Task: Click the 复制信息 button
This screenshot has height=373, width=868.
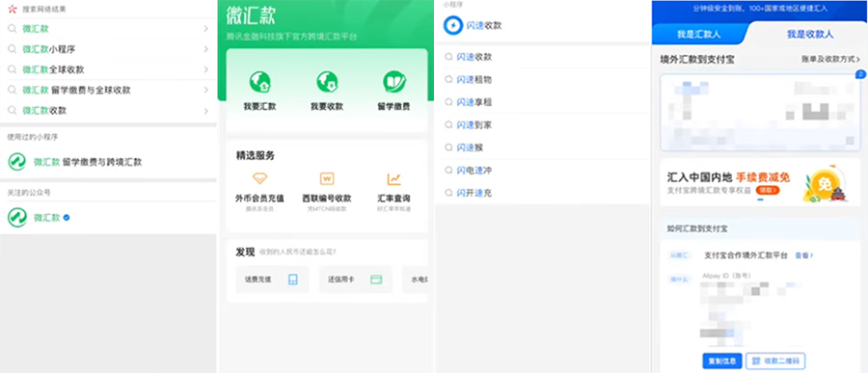Action: click(721, 360)
